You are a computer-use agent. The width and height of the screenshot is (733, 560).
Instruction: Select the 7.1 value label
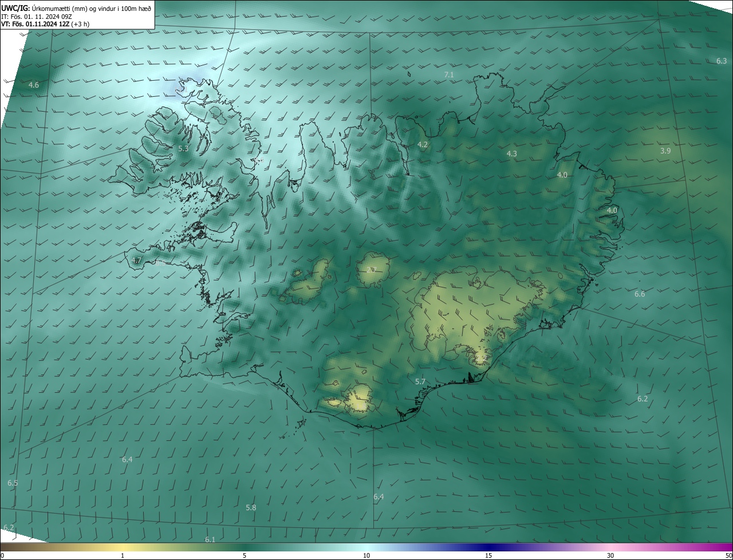[x=449, y=75]
